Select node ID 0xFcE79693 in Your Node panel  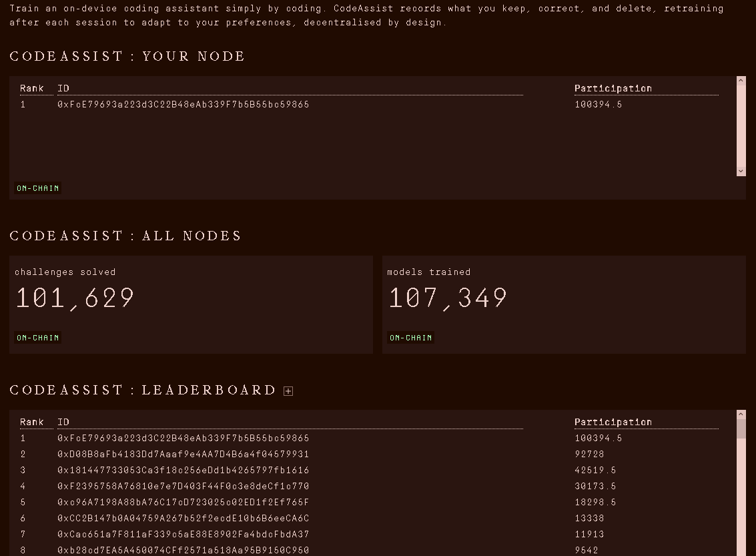point(183,104)
